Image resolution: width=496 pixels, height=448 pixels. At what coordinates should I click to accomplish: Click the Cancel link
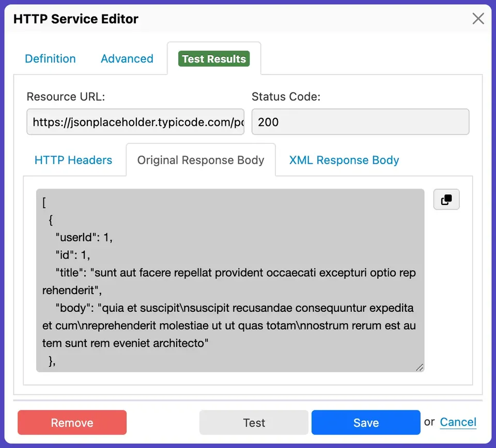[x=458, y=422]
